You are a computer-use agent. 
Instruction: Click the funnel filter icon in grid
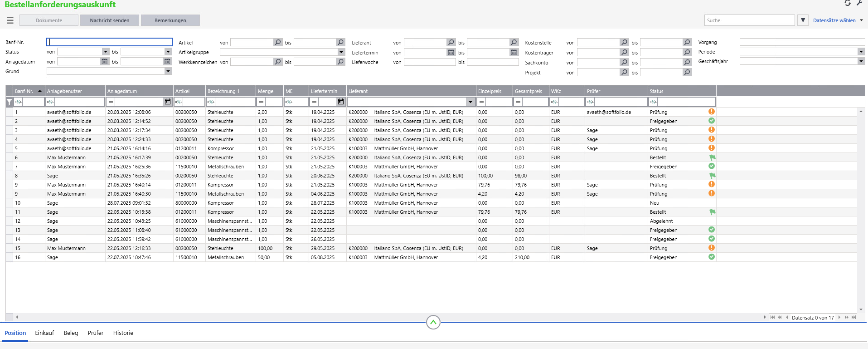pyautogui.click(x=9, y=102)
